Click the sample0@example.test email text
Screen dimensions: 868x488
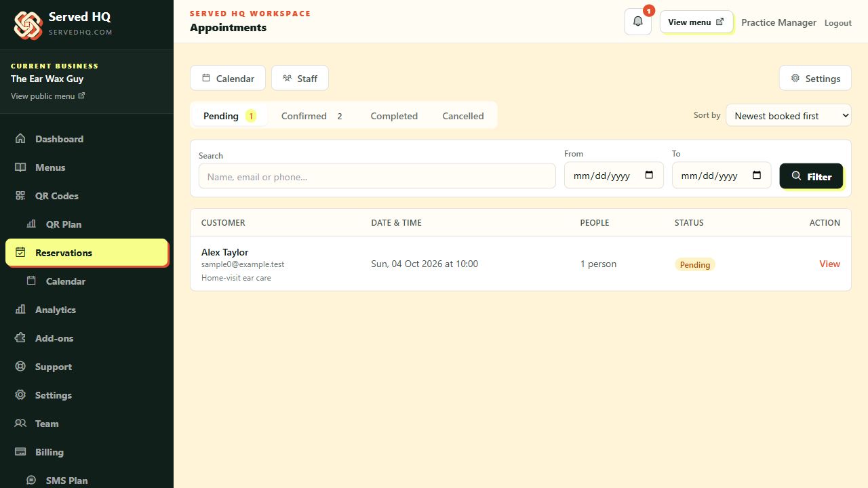(243, 264)
